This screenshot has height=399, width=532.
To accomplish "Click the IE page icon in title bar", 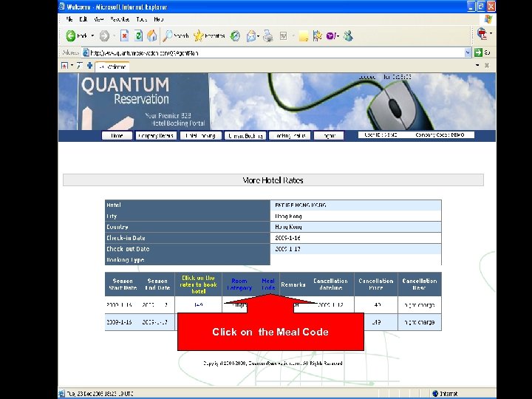I will tap(62, 7).
